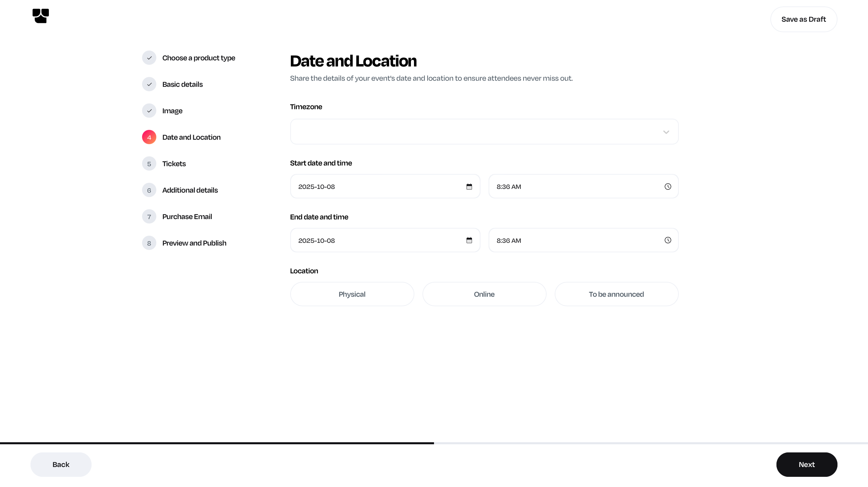
Task: Open end time clock picker icon
Action: tap(668, 240)
